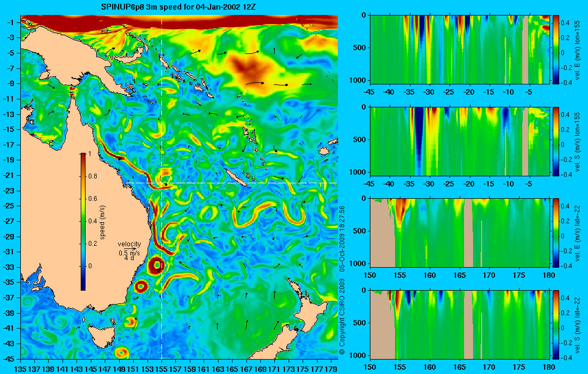Click the colorbar of vel. E lon=155 panel
The image size is (588, 374).
point(556,50)
